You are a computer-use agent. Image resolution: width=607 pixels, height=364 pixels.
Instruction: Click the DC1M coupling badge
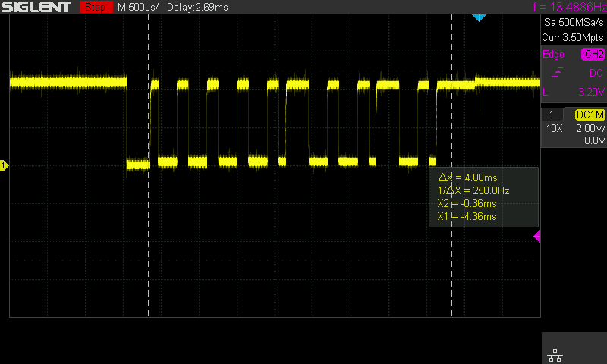coord(590,115)
